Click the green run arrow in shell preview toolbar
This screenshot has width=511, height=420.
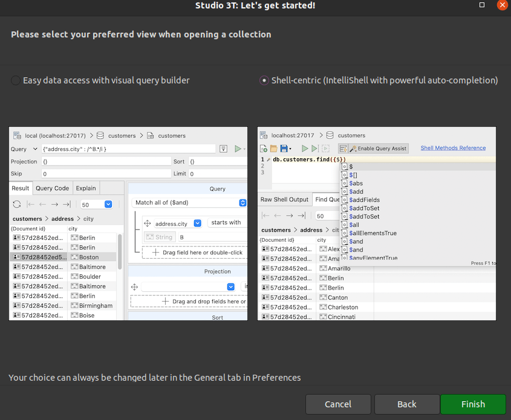(305, 149)
